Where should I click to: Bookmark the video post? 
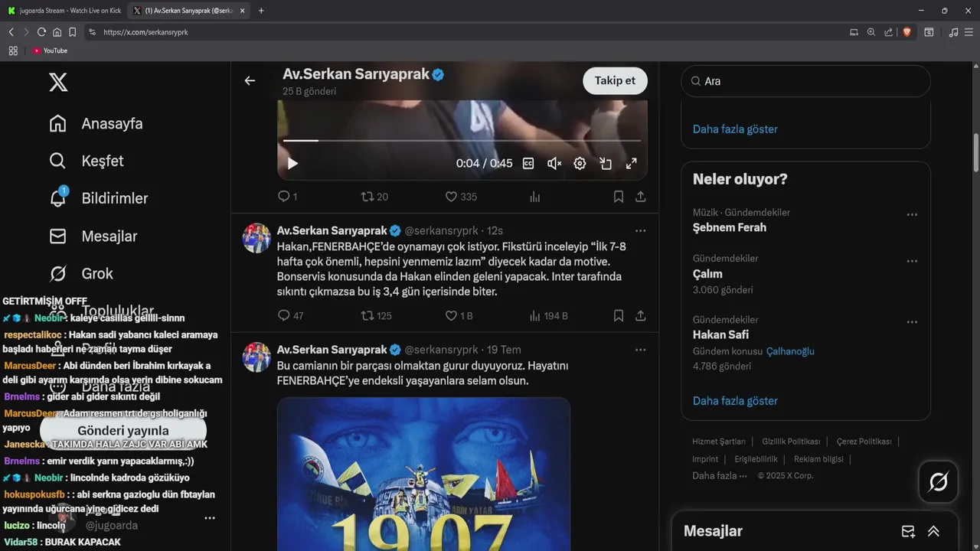coord(618,197)
